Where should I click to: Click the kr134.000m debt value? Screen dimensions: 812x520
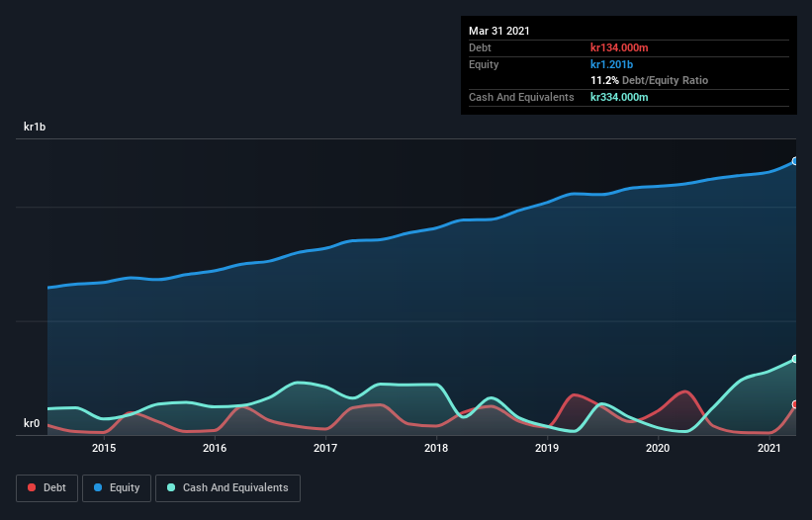click(619, 47)
